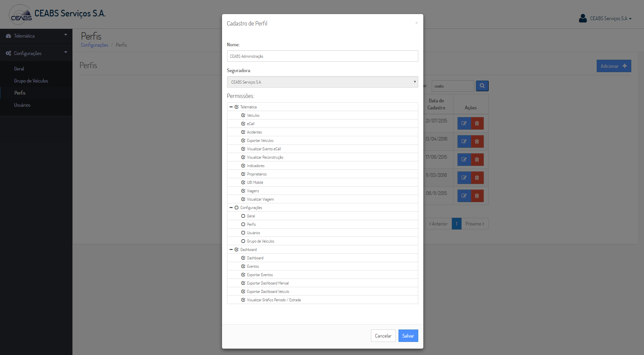The width and height of the screenshot is (644, 355).
Task: Toggle the UBI Mobile permission
Action: click(x=243, y=182)
